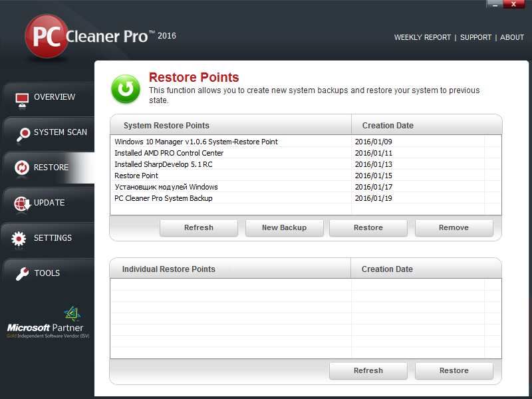Viewport: 532px width, 399px height.
Task: Click Restore under System Restore Points
Action: pos(368,227)
